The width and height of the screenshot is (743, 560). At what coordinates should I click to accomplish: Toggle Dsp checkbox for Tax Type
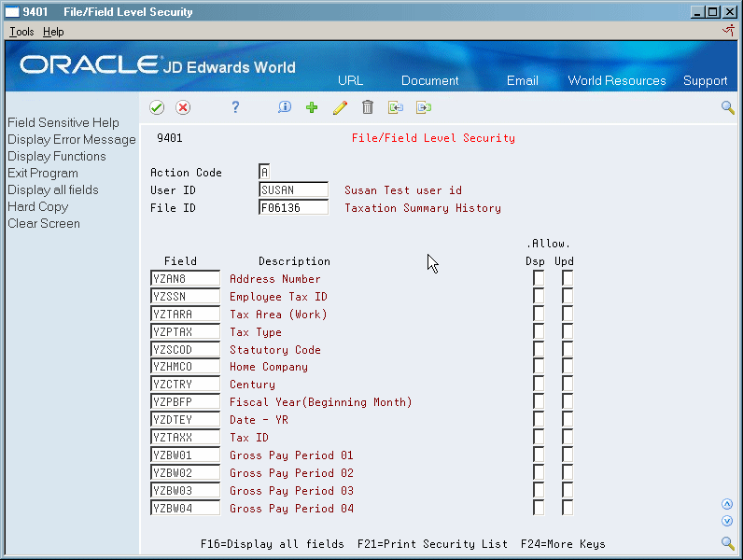click(x=539, y=331)
